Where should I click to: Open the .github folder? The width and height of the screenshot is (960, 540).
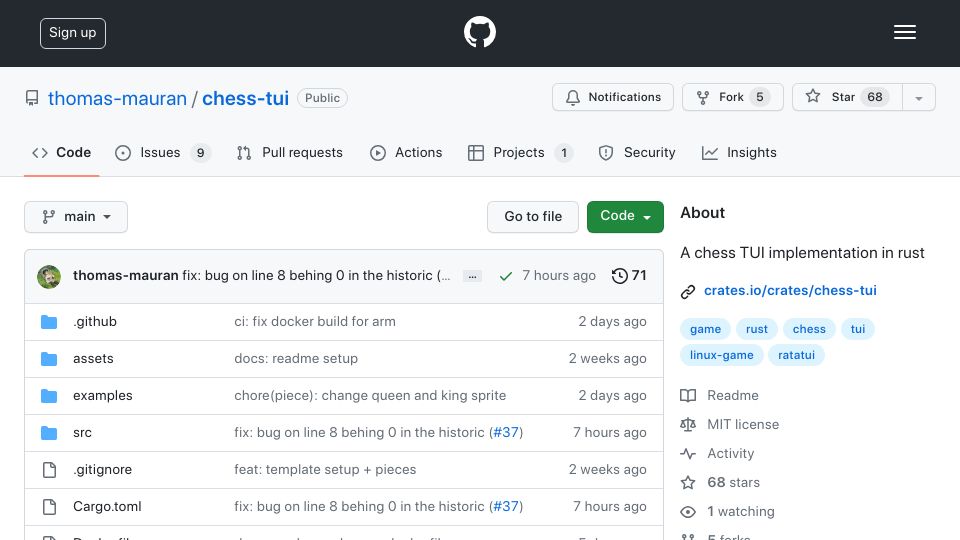95,321
